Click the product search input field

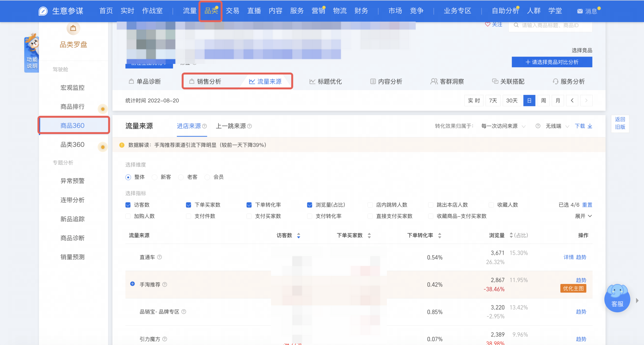[x=550, y=25]
